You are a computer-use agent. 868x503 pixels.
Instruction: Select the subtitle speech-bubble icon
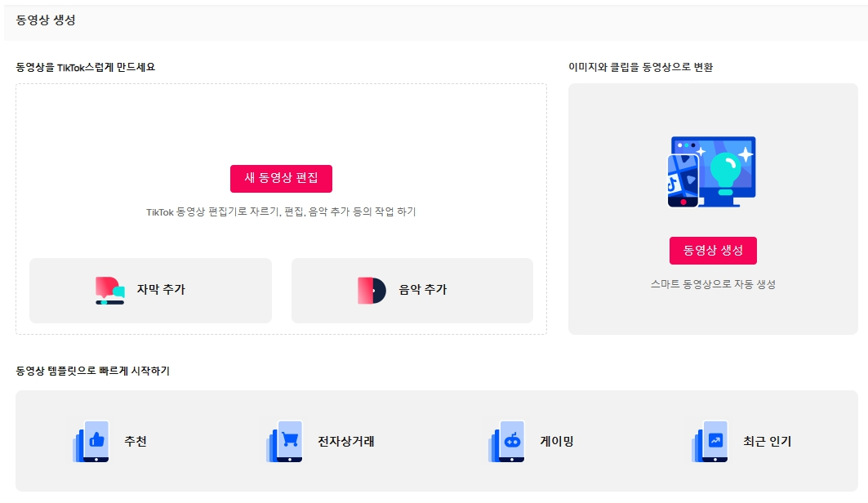[109, 291]
